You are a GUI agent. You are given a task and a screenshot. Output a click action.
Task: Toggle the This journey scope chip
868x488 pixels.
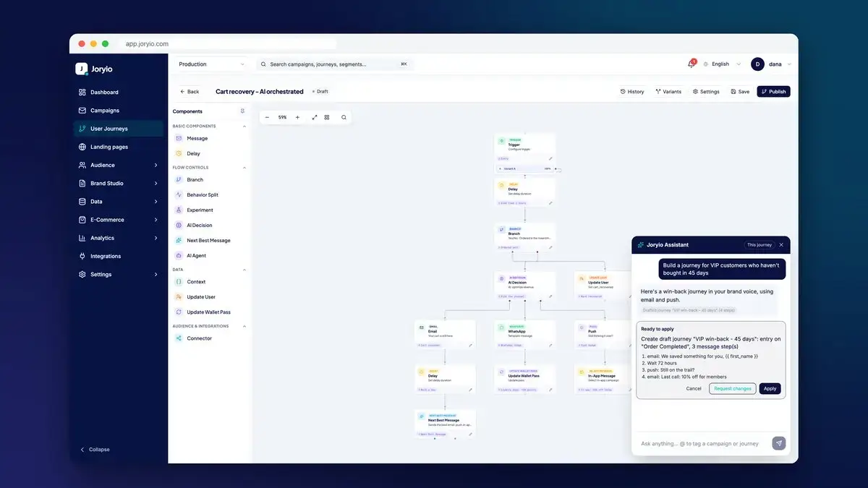tap(759, 245)
